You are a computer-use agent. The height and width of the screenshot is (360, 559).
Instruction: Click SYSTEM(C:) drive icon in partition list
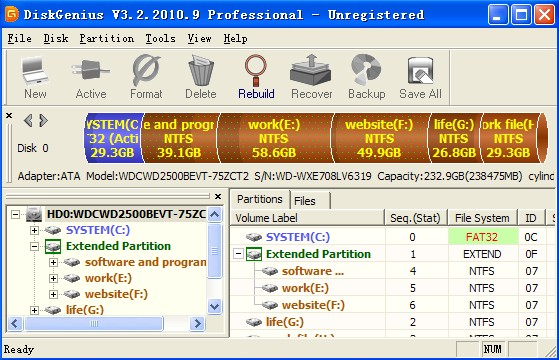(254, 237)
